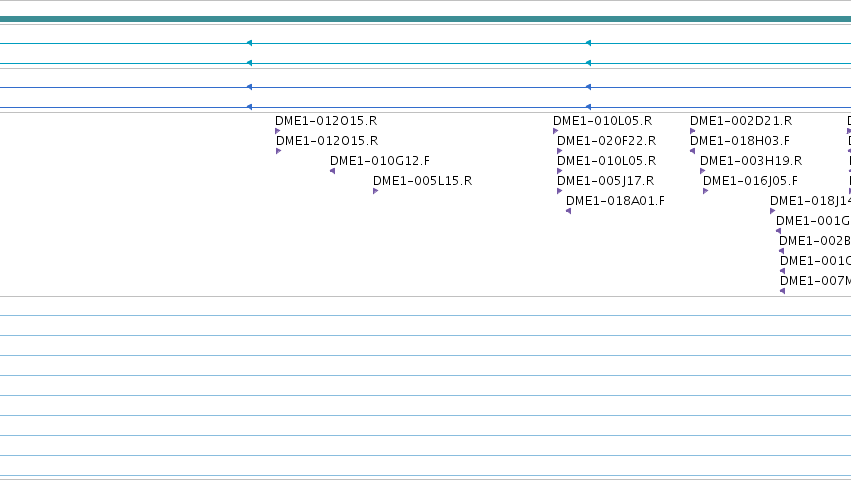Select the DME1-016J05.F label
Viewport: 851px width, 480px height.
[751, 181]
